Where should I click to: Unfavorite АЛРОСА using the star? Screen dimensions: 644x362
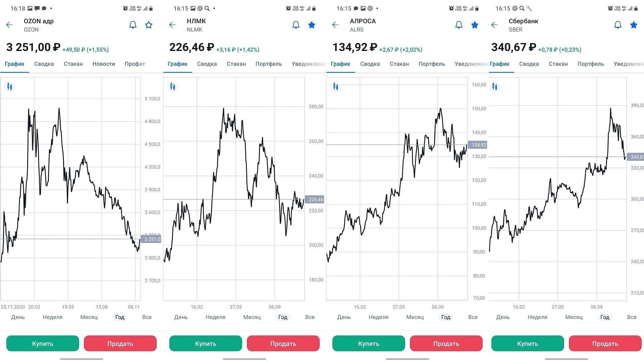475,25
